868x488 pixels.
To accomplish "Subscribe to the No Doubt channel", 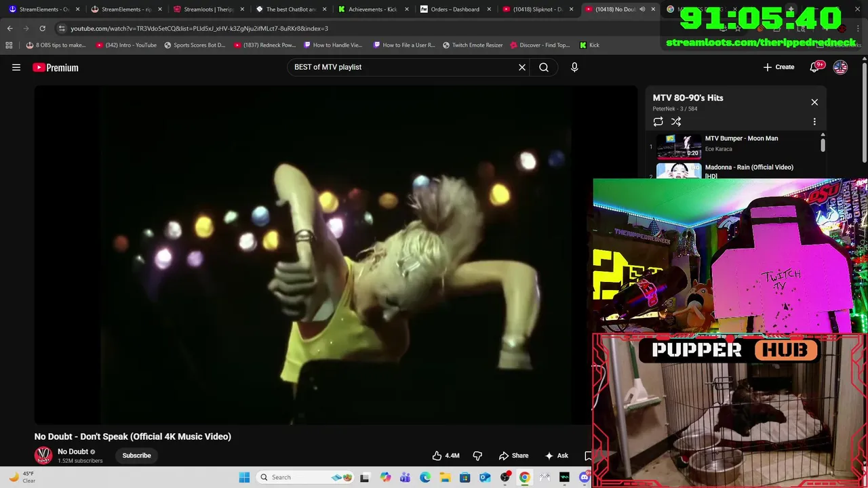I will (136, 455).
